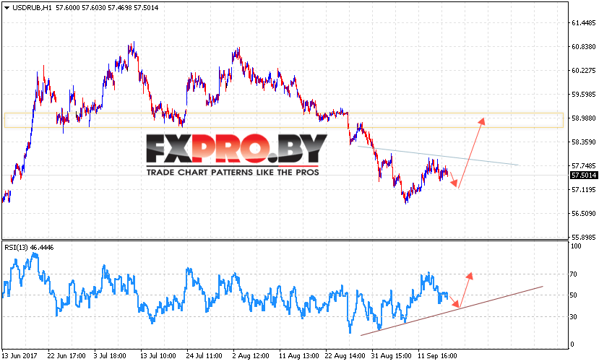This screenshot has width=599, height=364.
Task: Select the 61.4485 price axis label
Action: pyautogui.click(x=583, y=23)
